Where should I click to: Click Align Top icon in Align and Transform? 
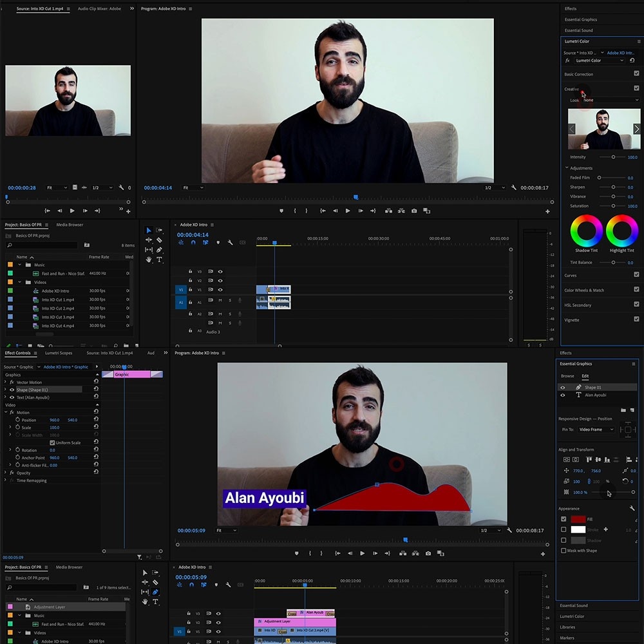(x=589, y=460)
